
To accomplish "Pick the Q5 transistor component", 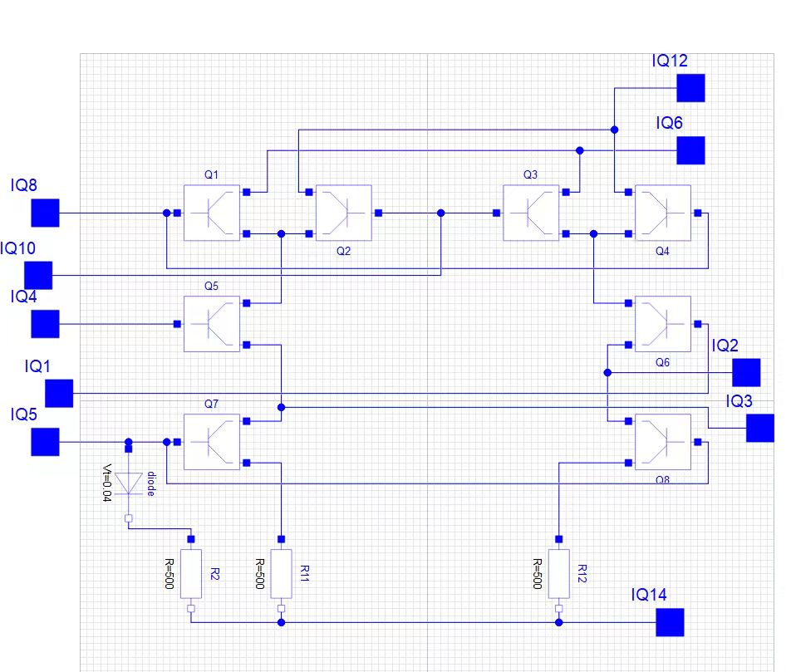I will [211, 324].
